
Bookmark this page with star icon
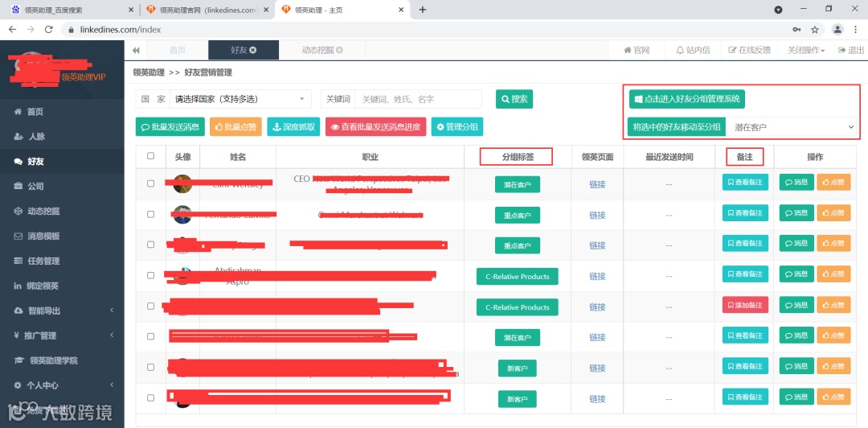pos(814,30)
